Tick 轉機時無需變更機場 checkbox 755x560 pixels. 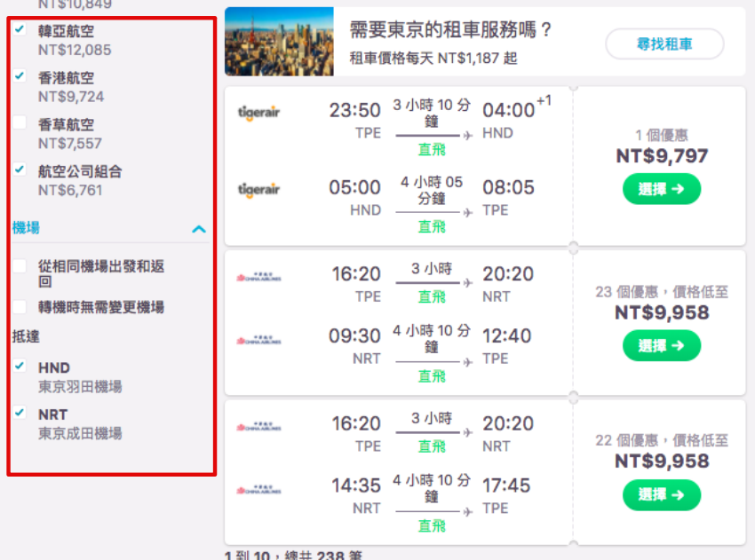click(20, 306)
